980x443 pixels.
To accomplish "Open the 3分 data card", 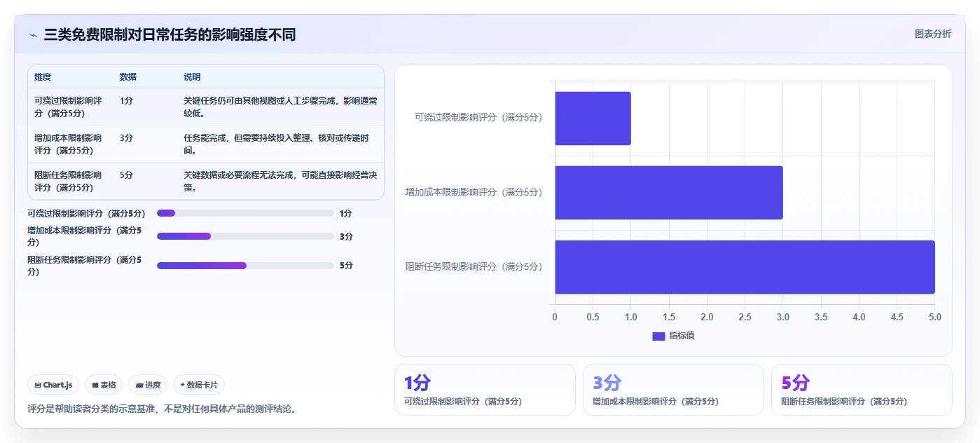I will click(x=673, y=390).
